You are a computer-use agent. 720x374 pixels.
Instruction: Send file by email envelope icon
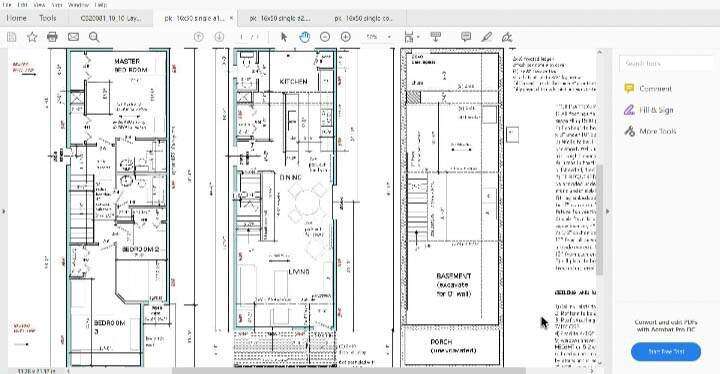coord(73,37)
